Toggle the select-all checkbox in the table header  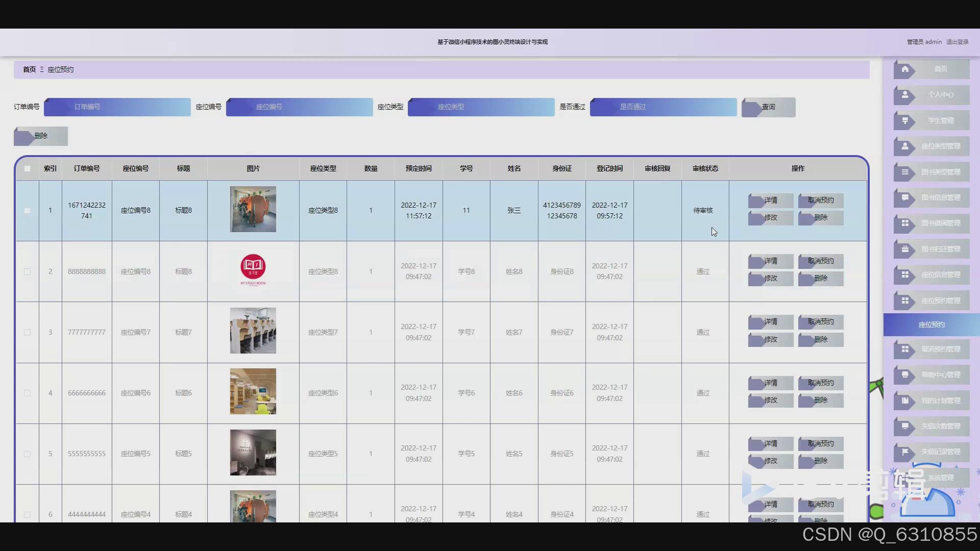coord(28,168)
